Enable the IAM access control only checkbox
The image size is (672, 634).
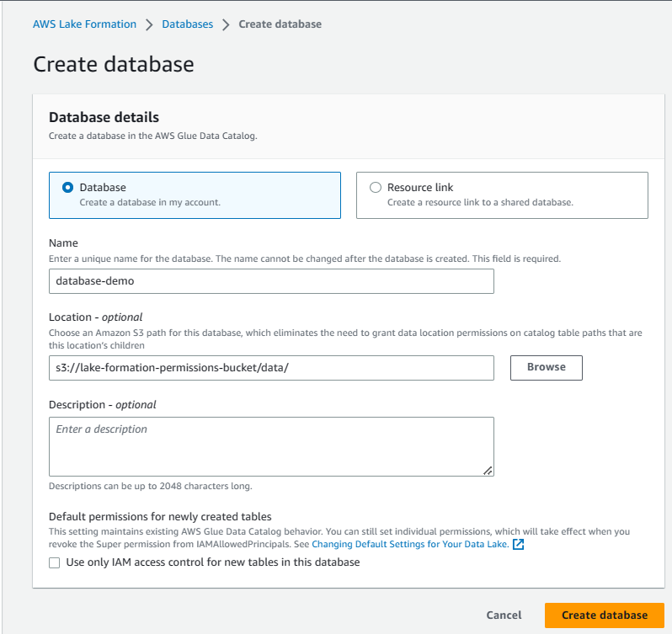pos(55,562)
